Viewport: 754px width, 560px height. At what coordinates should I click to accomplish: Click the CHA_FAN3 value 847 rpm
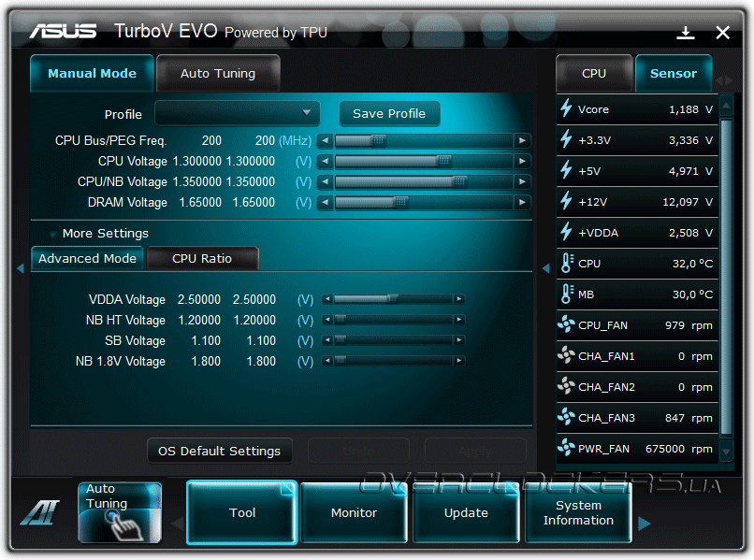[689, 418]
